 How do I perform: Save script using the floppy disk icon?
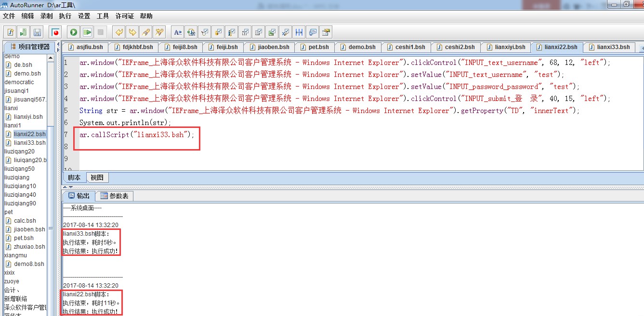pos(37,32)
